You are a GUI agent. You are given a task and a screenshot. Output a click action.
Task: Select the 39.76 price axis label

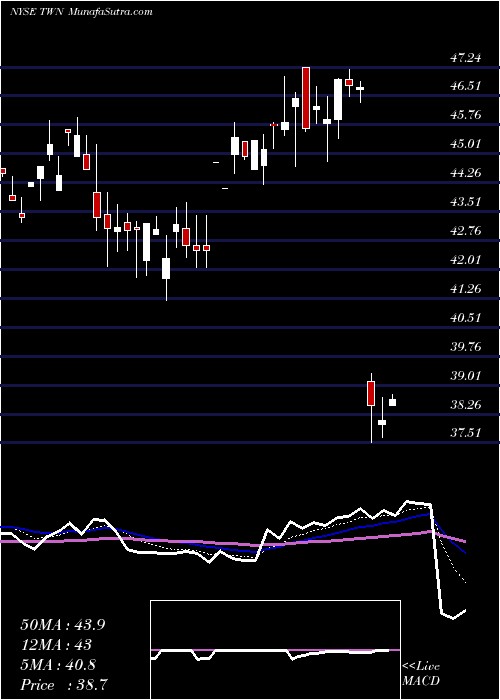(466, 347)
